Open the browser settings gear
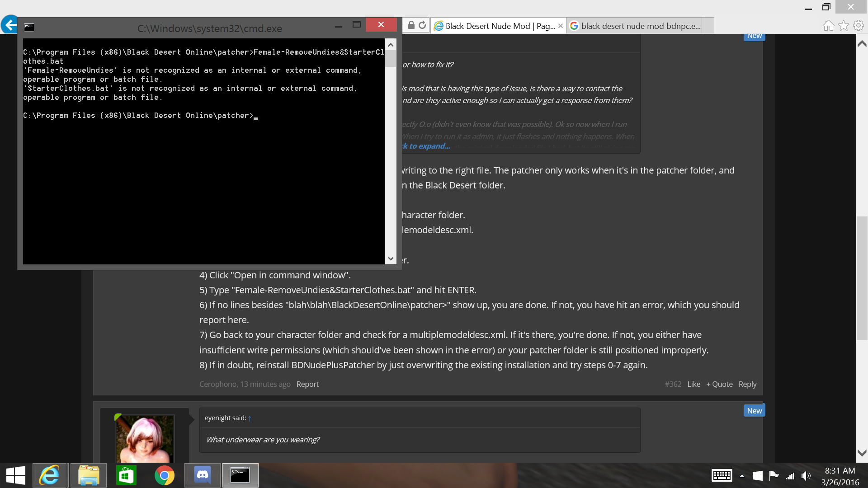Image resolution: width=868 pixels, height=488 pixels. (x=858, y=26)
